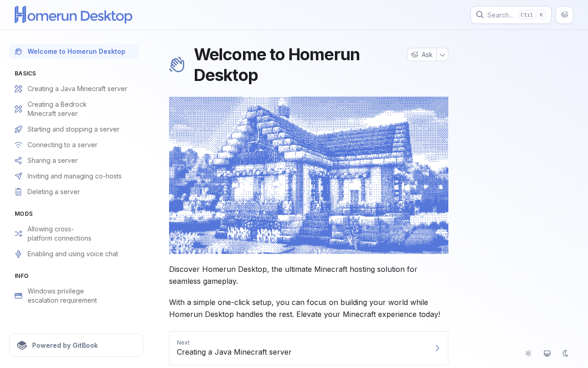Viewport: 588px width, 368px height.
Task: Go to Starting and stopping a server
Action: click(x=74, y=129)
